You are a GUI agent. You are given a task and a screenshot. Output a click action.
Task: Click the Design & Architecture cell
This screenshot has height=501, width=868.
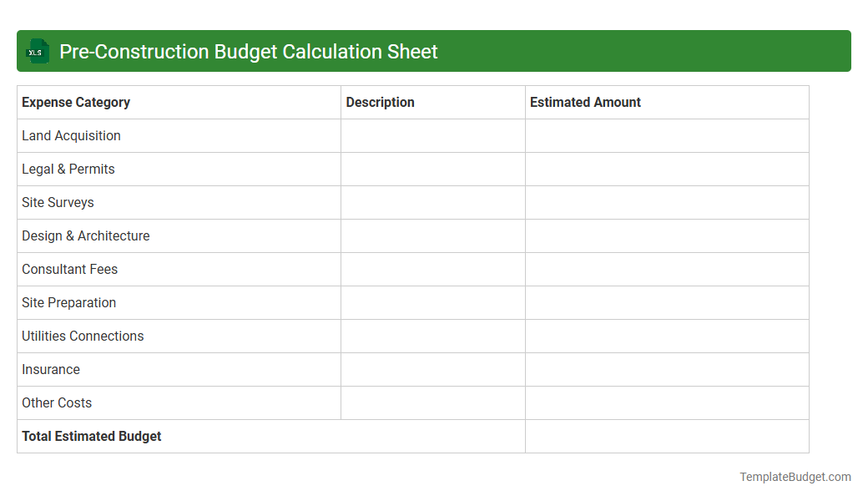pos(85,235)
